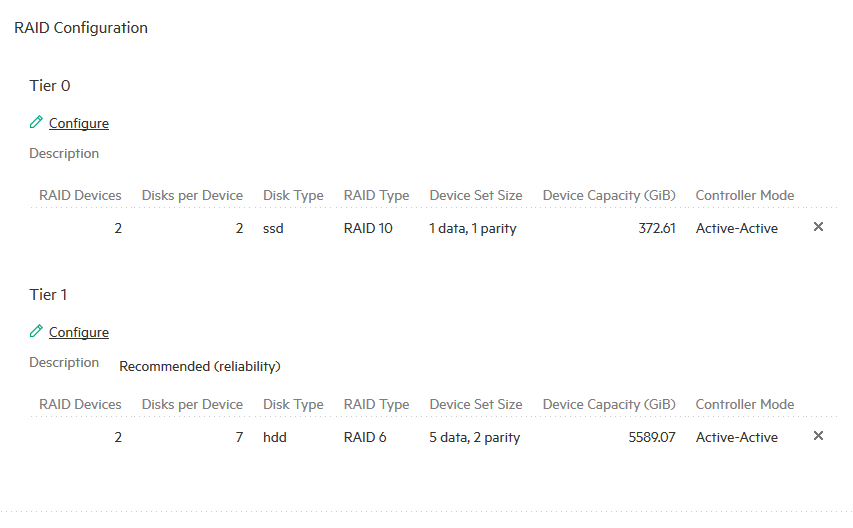Screen dimensions: 853x528
Task: Click Tier 0 Device Set Size header
Action: click(476, 195)
